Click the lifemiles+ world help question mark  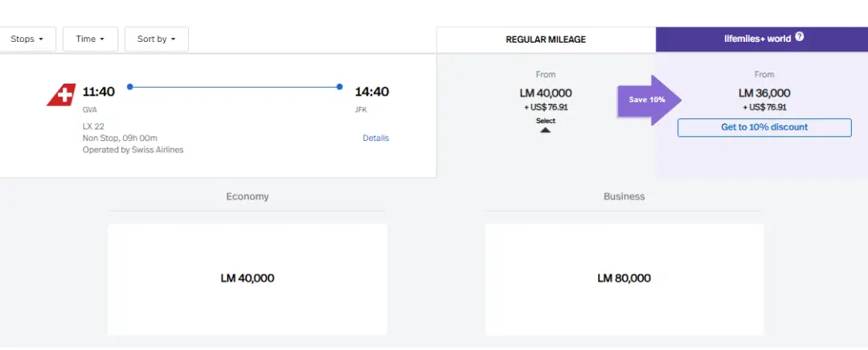[800, 38]
